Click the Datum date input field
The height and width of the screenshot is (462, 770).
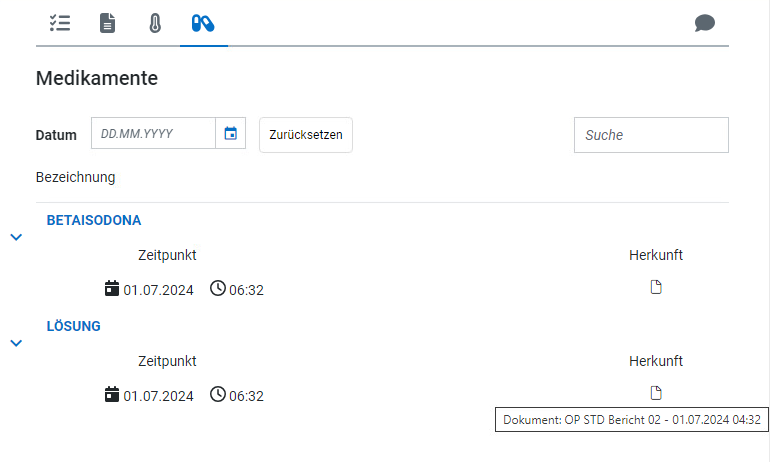coord(153,133)
